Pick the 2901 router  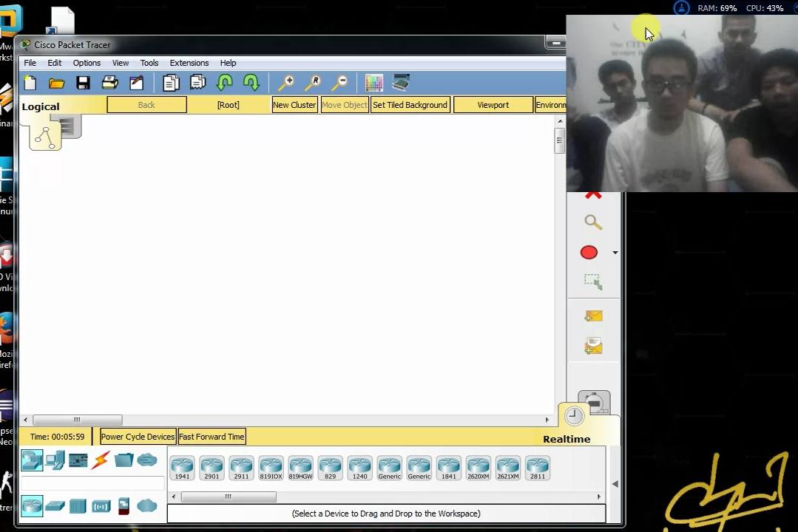pos(212,468)
